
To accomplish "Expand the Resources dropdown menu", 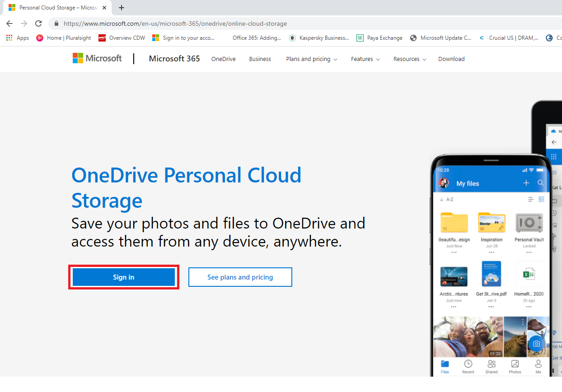I will coord(410,59).
